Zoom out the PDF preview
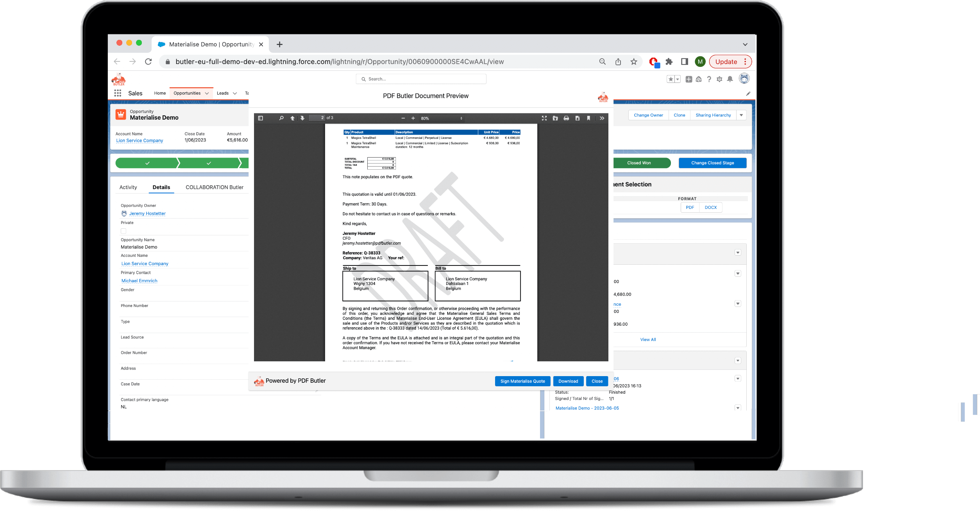 (x=403, y=118)
